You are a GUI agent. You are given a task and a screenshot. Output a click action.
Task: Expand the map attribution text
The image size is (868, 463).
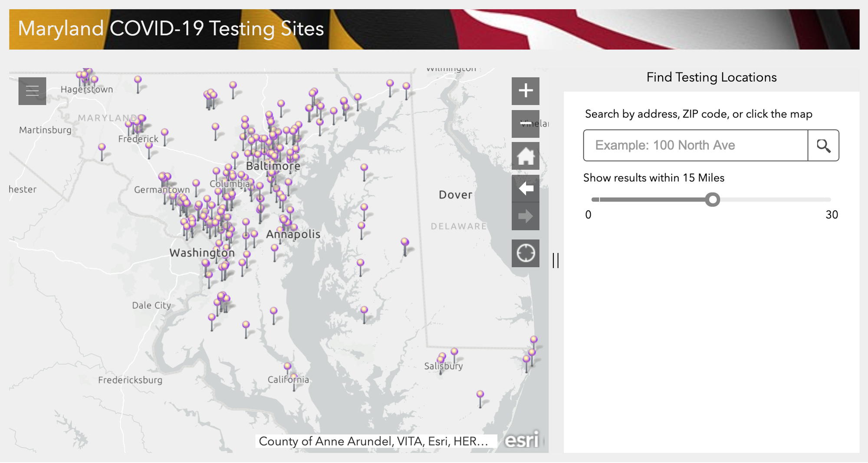[x=373, y=441]
